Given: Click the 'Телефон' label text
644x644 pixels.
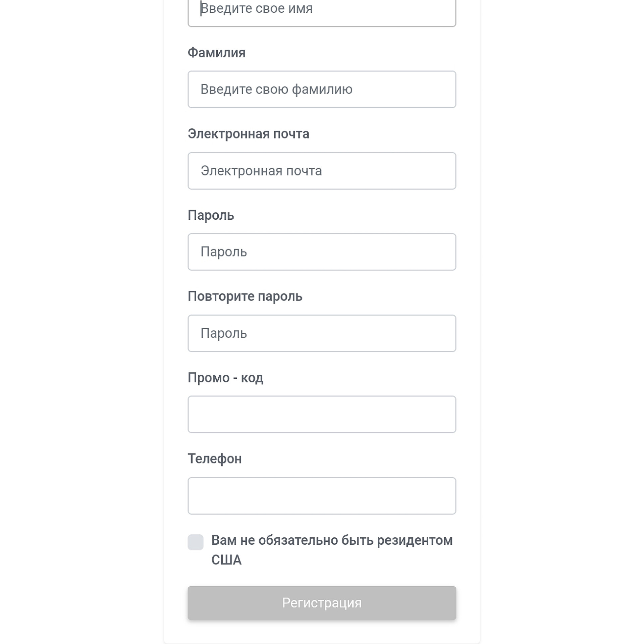Looking at the screenshot, I should (x=215, y=459).
